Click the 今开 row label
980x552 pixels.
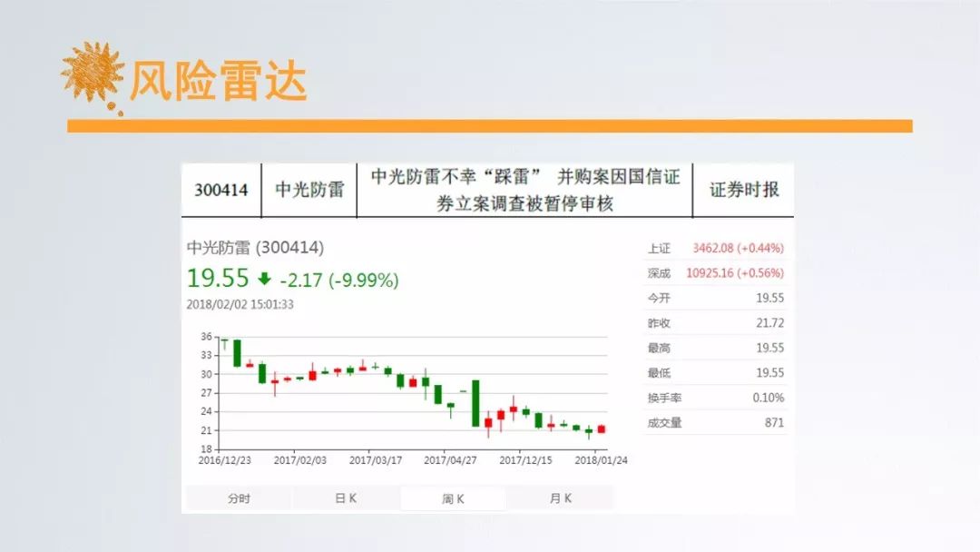pos(659,298)
